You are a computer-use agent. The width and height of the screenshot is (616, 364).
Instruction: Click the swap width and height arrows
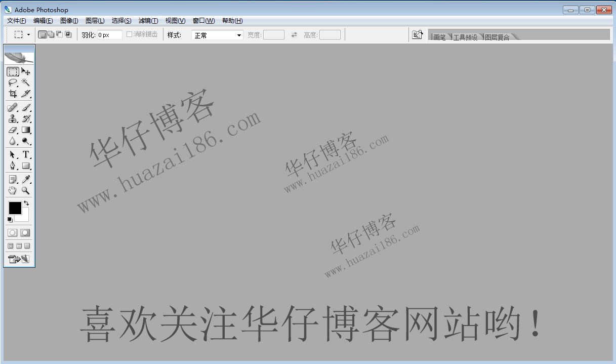294,35
